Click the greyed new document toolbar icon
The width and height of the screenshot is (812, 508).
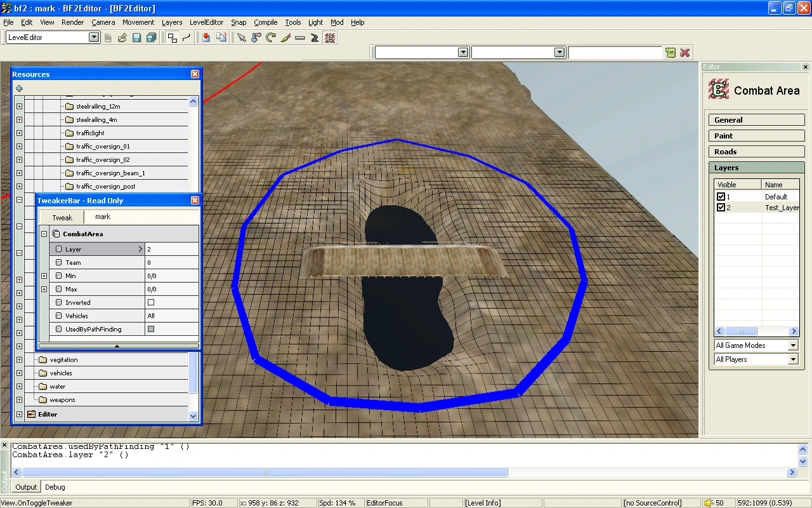click(x=108, y=37)
